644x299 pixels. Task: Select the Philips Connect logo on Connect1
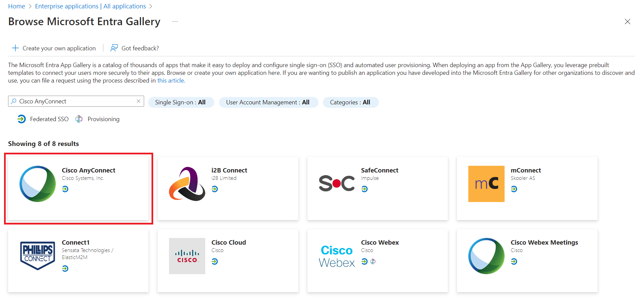pyautogui.click(x=38, y=256)
